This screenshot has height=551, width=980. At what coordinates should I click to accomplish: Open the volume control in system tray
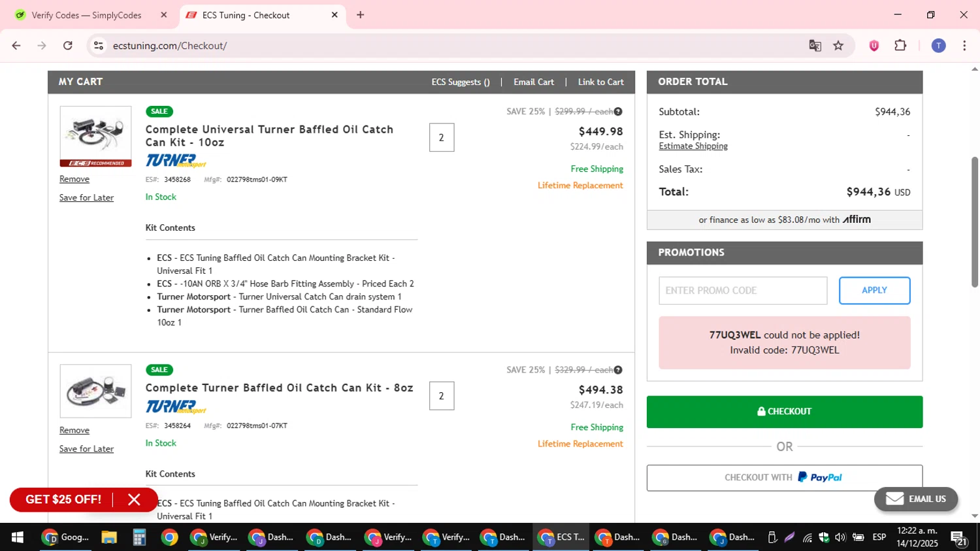click(840, 537)
